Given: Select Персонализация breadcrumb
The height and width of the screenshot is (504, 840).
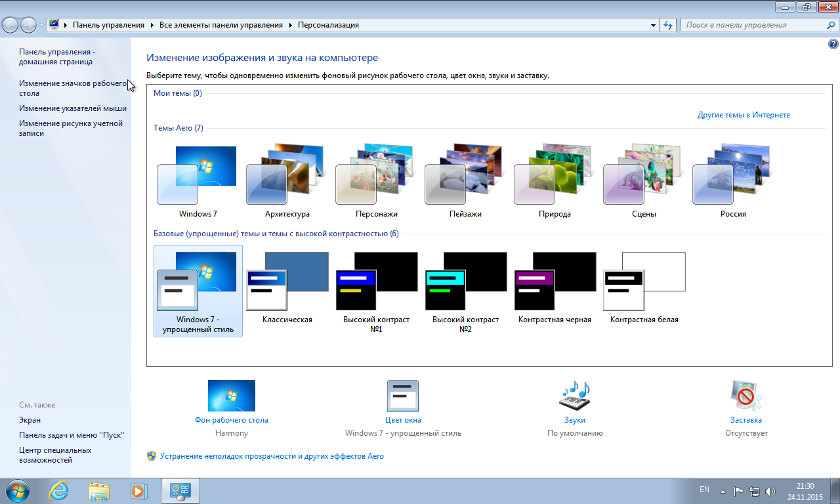Looking at the screenshot, I should coord(328,25).
